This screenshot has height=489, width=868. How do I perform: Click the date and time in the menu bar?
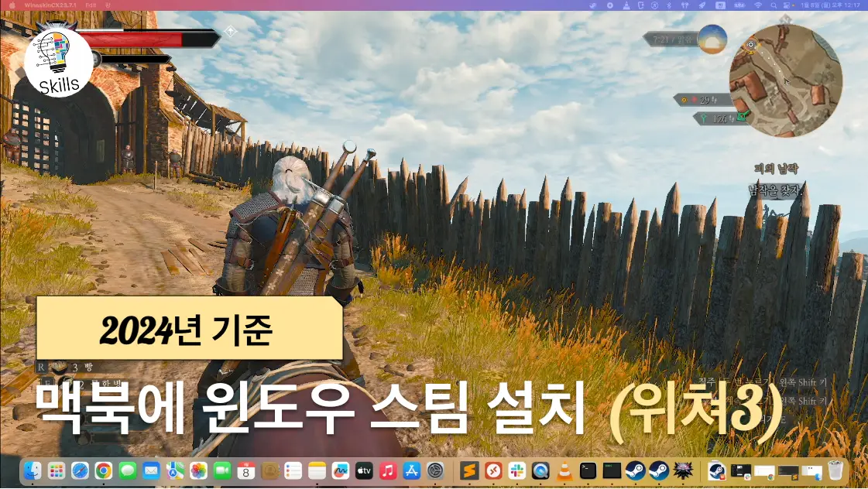pyautogui.click(x=830, y=6)
